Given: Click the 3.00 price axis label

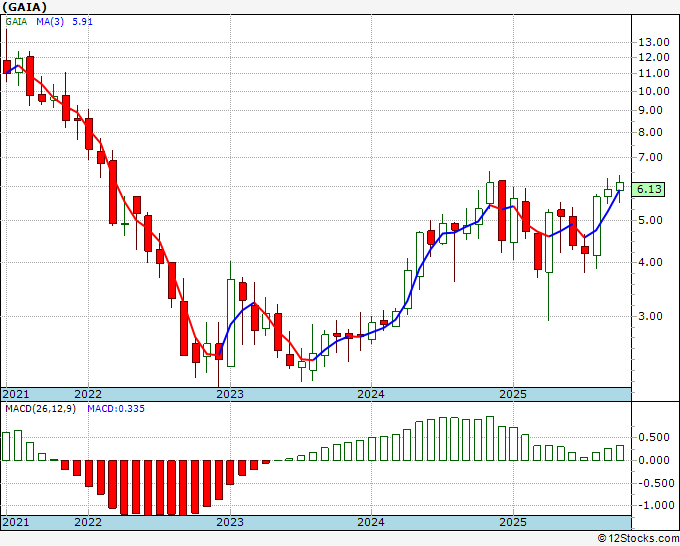Looking at the screenshot, I should pos(650,316).
